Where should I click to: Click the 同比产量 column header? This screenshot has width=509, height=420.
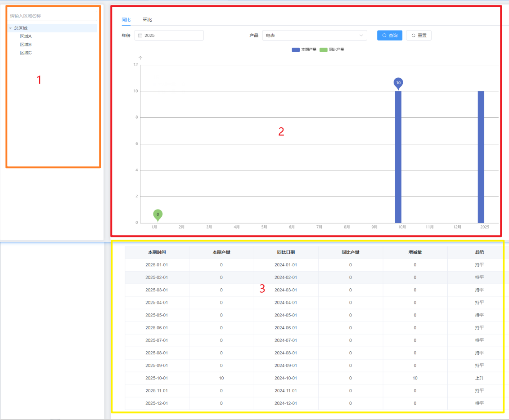[350, 252]
